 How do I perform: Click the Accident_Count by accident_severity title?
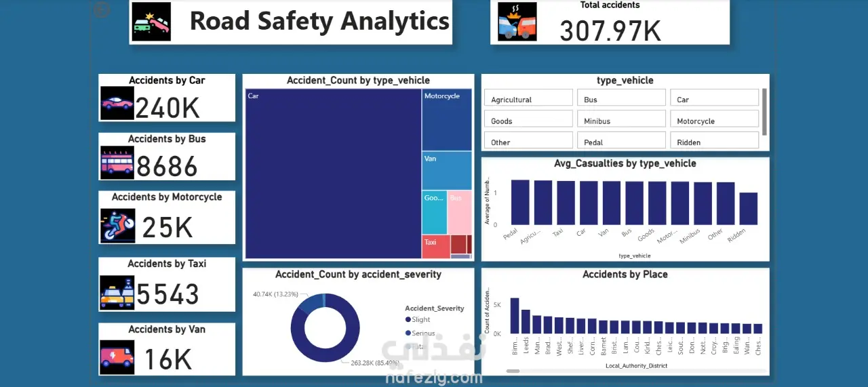tap(358, 274)
